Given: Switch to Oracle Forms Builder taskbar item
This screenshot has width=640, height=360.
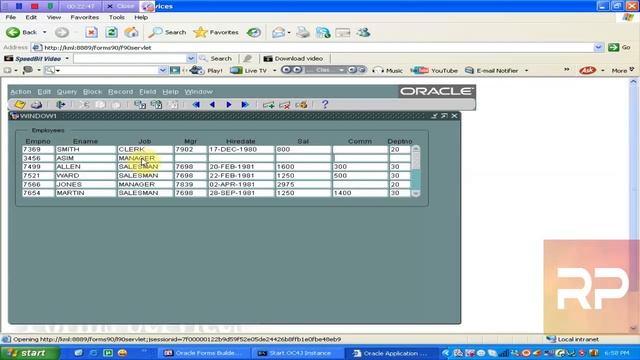Looking at the screenshot, I should click(x=202, y=353).
